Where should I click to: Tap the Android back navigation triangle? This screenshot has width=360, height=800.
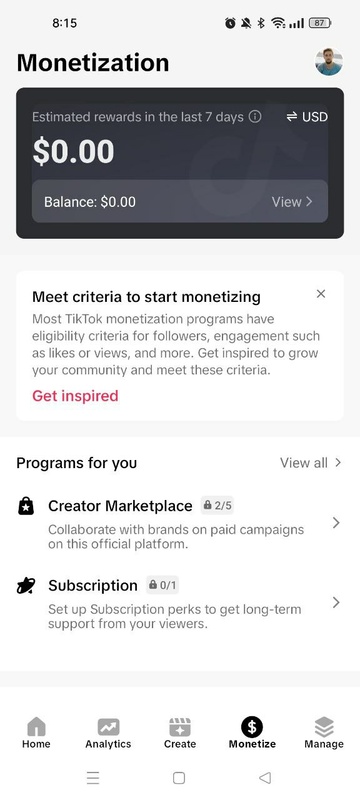click(265, 778)
